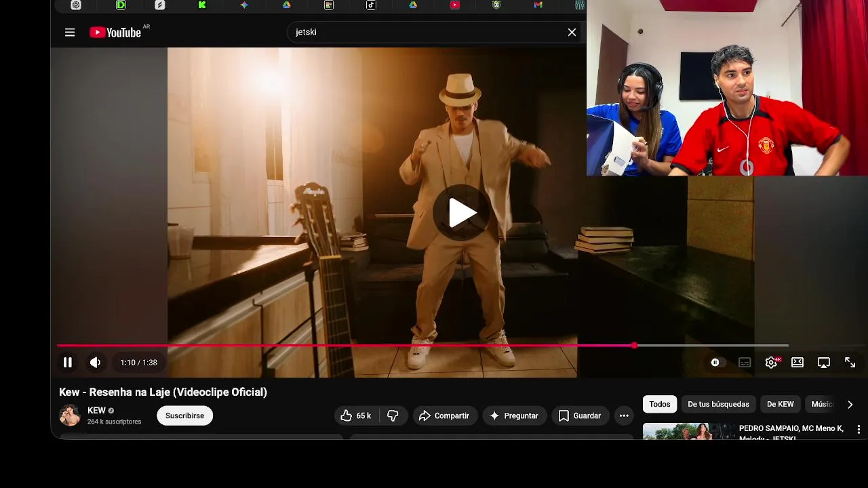Screen dimensions: 868x488
Task: Select the Música chip
Action: point(822,404)
